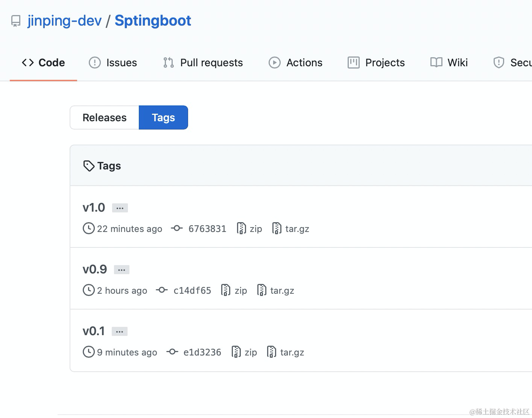Download the v1.0 zip archive

point(256,229)
